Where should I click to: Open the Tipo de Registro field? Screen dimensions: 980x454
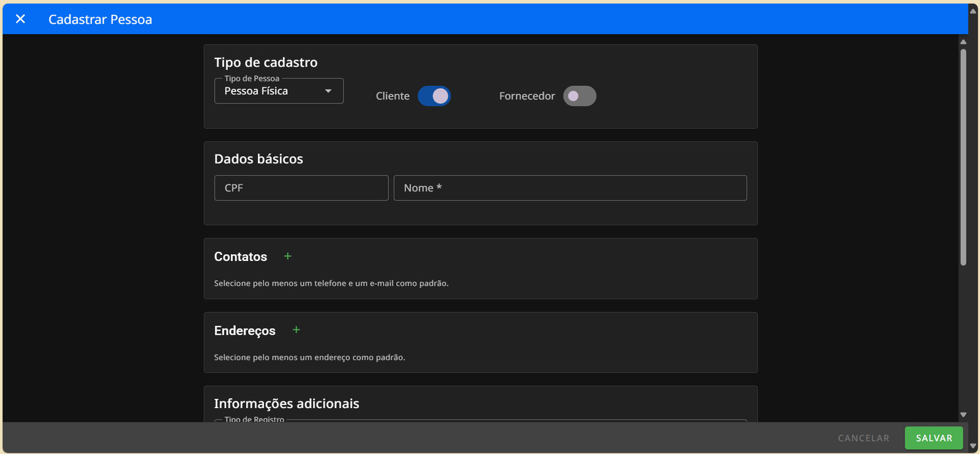480,420
